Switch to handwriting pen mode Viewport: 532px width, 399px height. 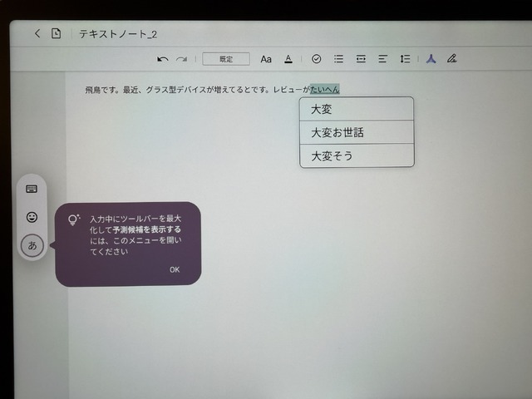click(x=451, y=59)
